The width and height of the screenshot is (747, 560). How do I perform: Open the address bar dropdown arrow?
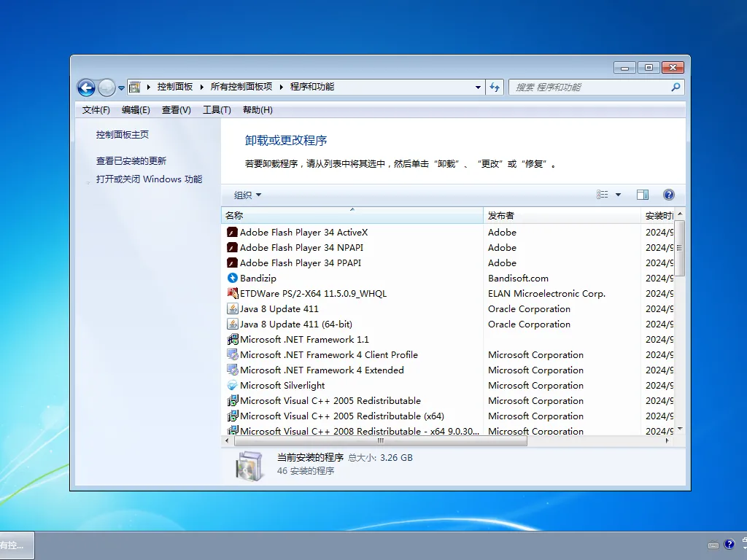478,86
